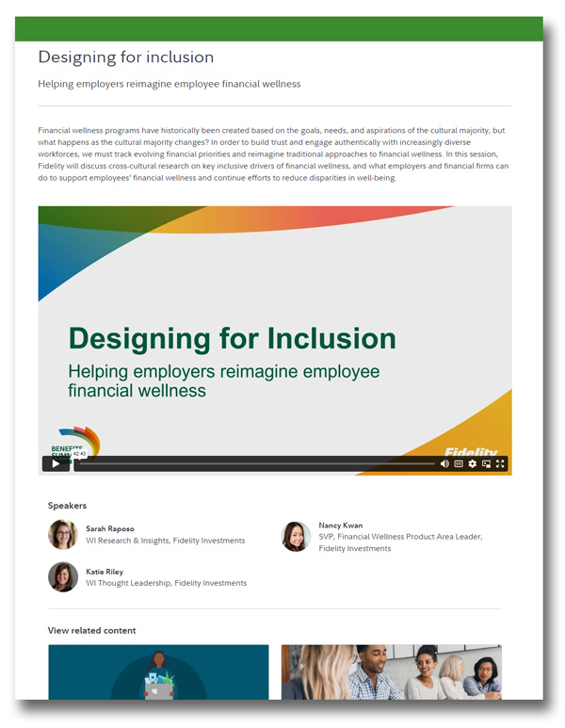Toggle closed captions on the video

tap(459, 463)
